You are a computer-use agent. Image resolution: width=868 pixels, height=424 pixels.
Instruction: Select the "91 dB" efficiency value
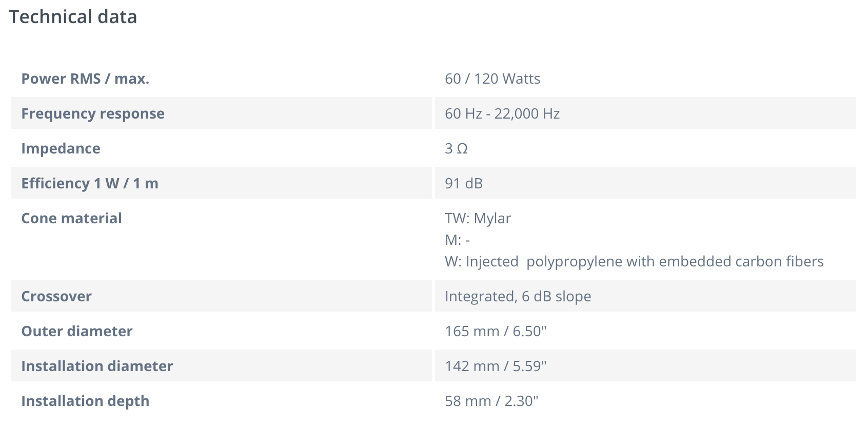(x=464, y=183)
